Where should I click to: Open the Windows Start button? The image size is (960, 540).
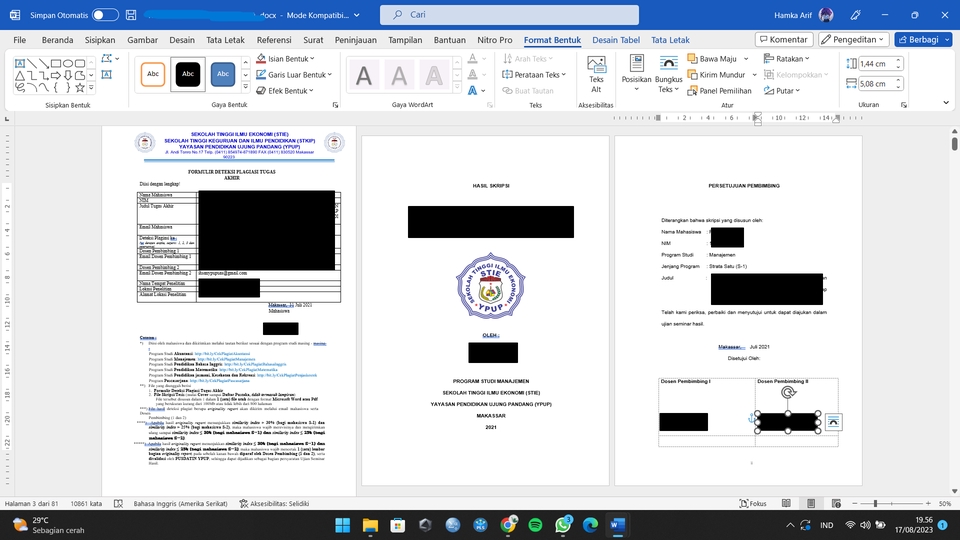click(343, 525)
